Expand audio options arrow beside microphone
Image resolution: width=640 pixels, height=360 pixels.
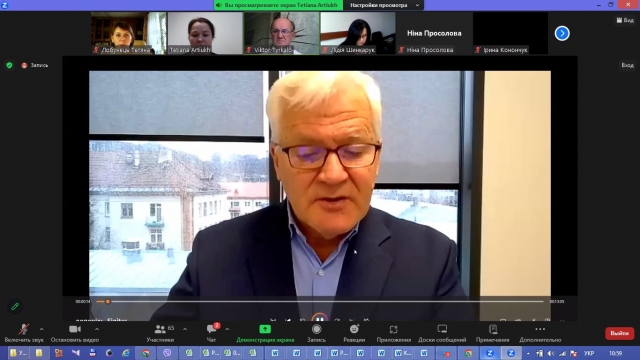coord(42,329)
